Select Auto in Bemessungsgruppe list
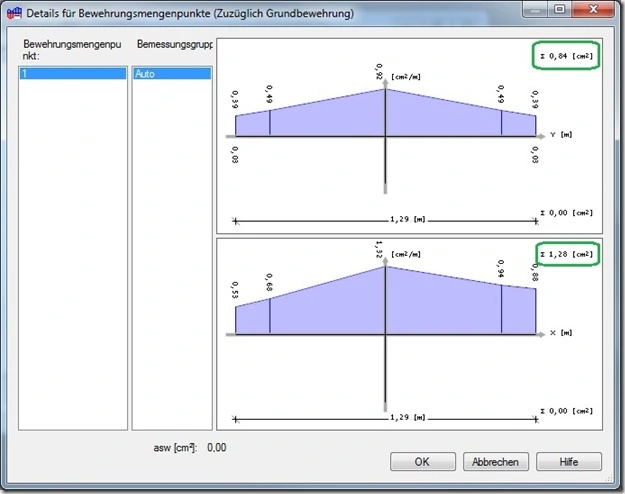625x494 pixels. (172, 73)
